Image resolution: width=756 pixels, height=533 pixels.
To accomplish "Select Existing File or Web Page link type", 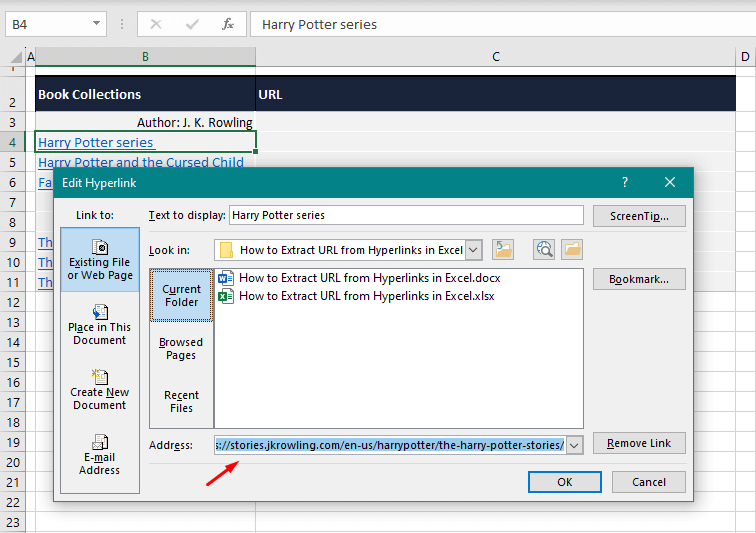I will [x=100, y=260].
